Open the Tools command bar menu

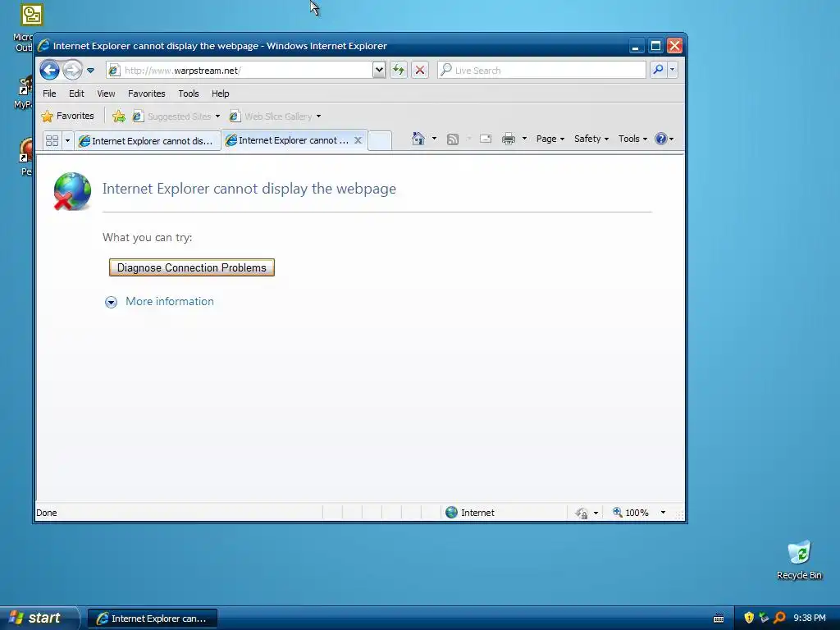click(632, 139)
